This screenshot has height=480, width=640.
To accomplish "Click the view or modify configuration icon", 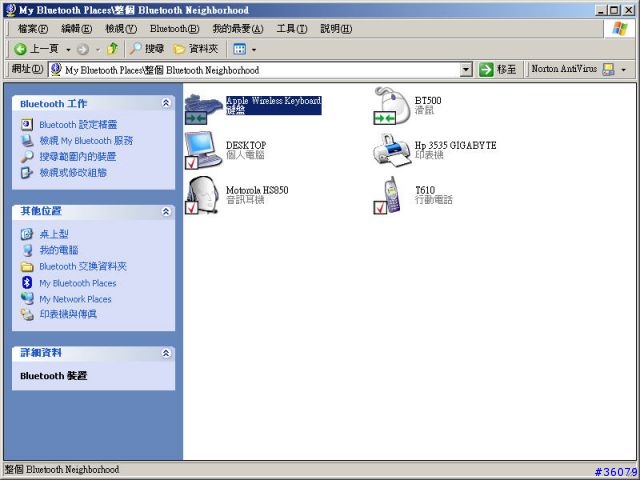I will (x=27, y=173).
